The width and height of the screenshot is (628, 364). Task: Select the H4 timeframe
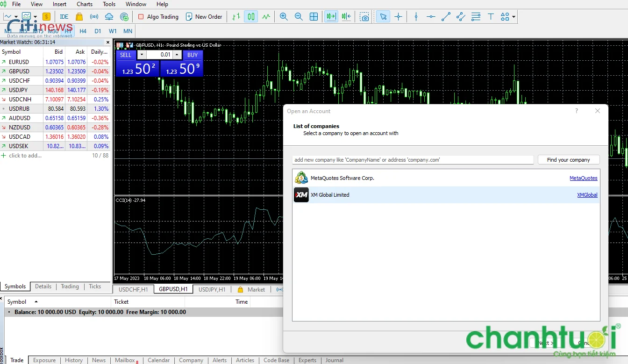[x=83, y=31]
